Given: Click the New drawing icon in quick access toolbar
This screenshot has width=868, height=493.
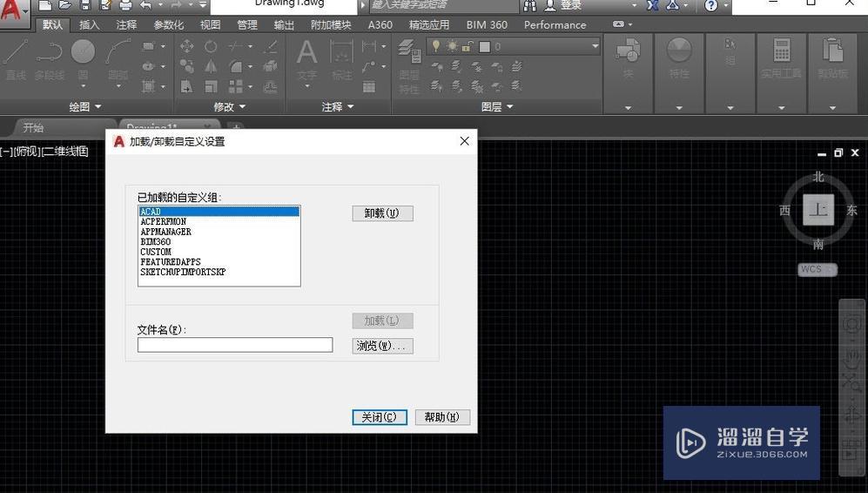Looking at the screenshot, I should coord(45,5).
